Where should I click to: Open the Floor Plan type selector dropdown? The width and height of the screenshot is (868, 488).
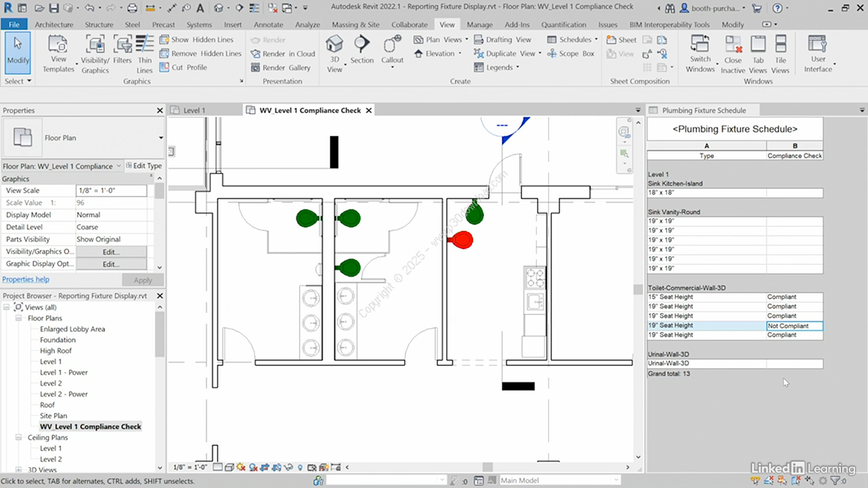161,138
